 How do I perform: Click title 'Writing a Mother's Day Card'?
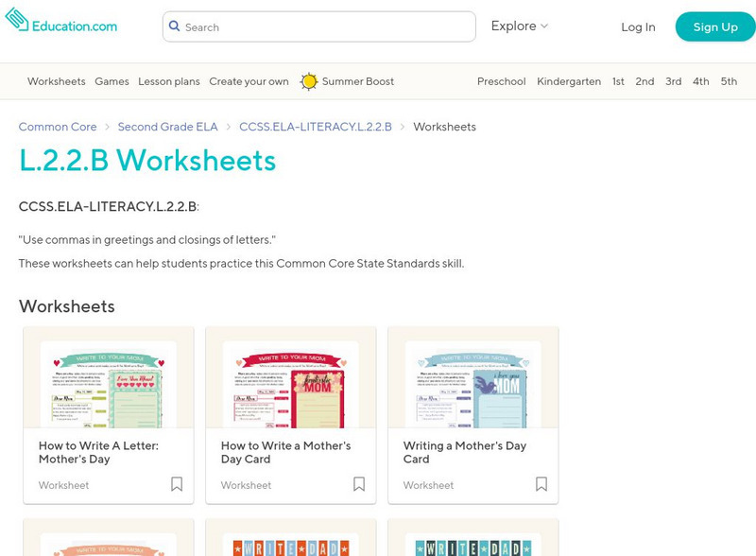[x=465, y=452]
